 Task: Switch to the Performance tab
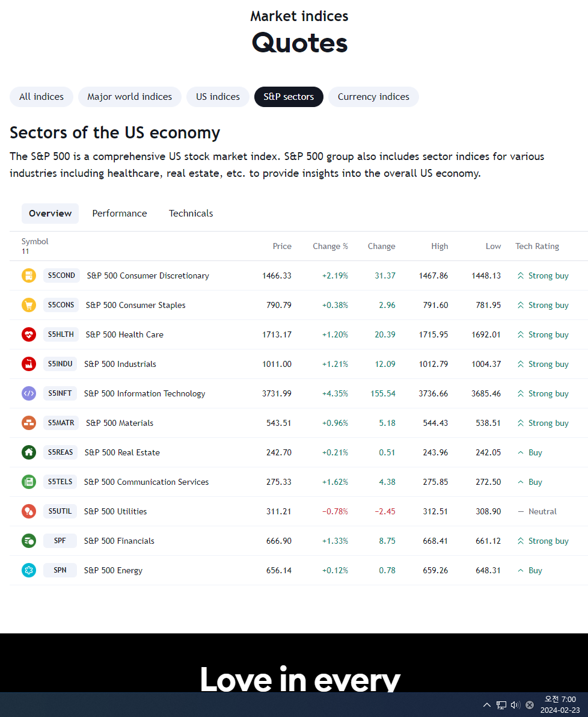120,214
